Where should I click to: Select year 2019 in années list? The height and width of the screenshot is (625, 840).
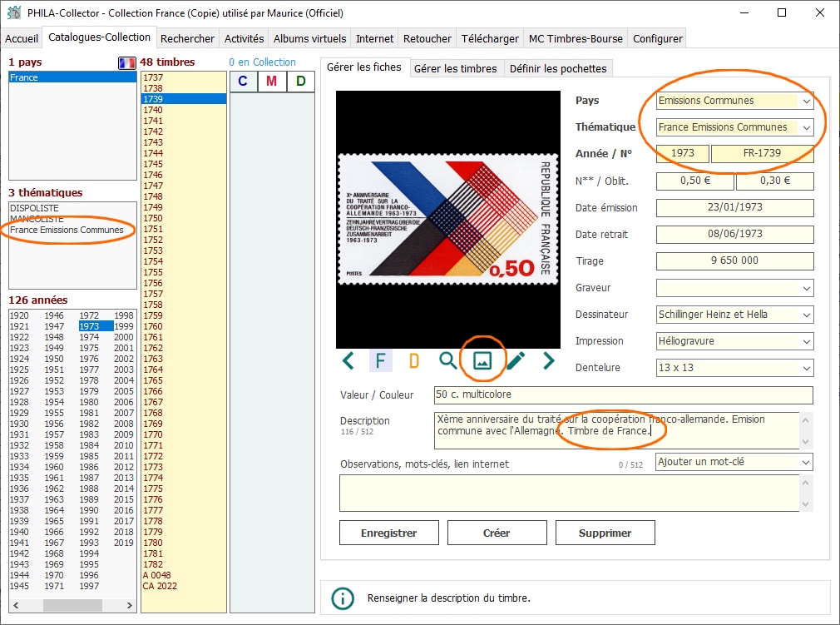[124, 543]
